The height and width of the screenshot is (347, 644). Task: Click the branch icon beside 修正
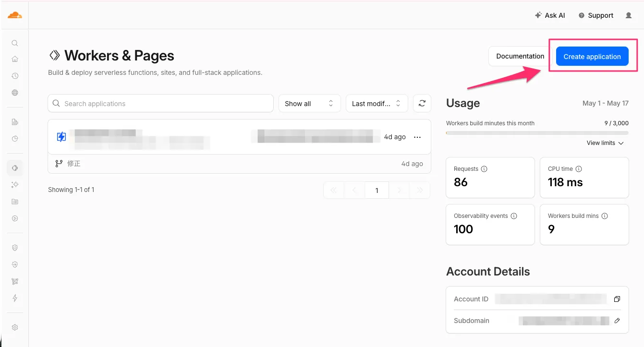[59, 164]
